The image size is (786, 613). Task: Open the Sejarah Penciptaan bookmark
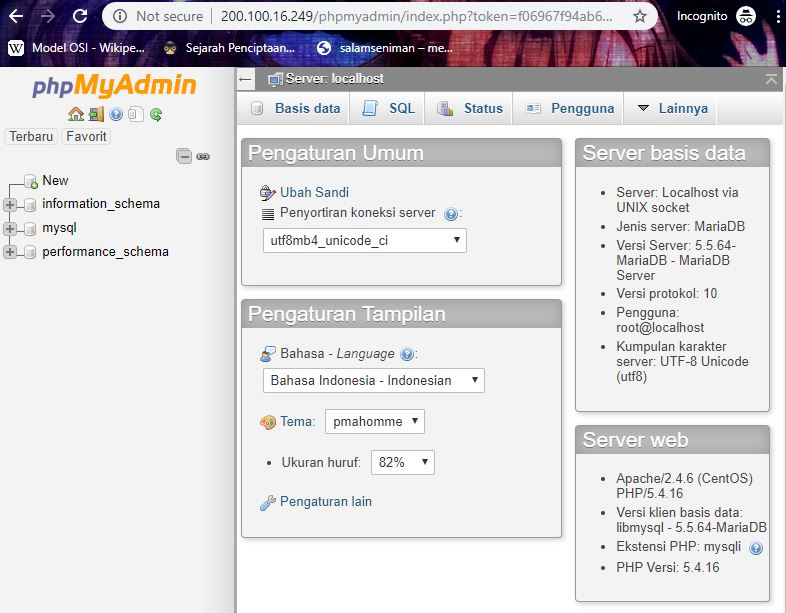(x=229, y=48)
